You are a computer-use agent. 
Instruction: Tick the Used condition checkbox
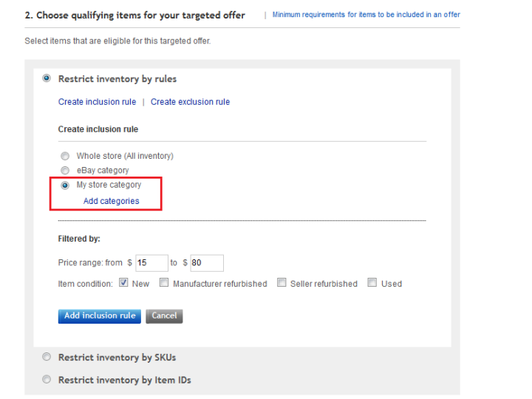372,282
